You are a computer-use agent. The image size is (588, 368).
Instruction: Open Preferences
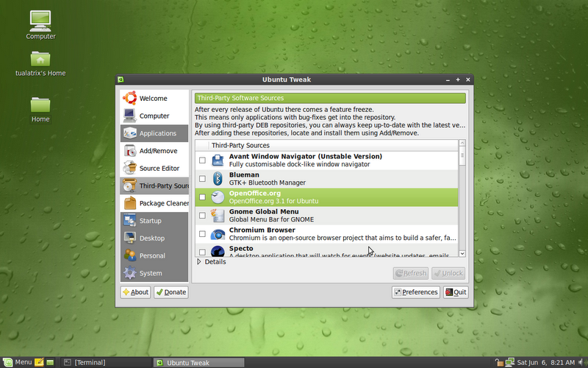point(416,292)
